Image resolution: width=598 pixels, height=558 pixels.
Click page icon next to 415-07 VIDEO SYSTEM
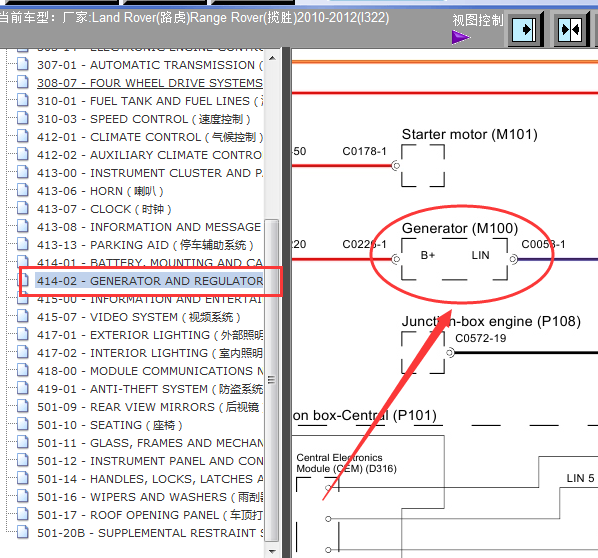pyautogui.click(x=23, y=316)
